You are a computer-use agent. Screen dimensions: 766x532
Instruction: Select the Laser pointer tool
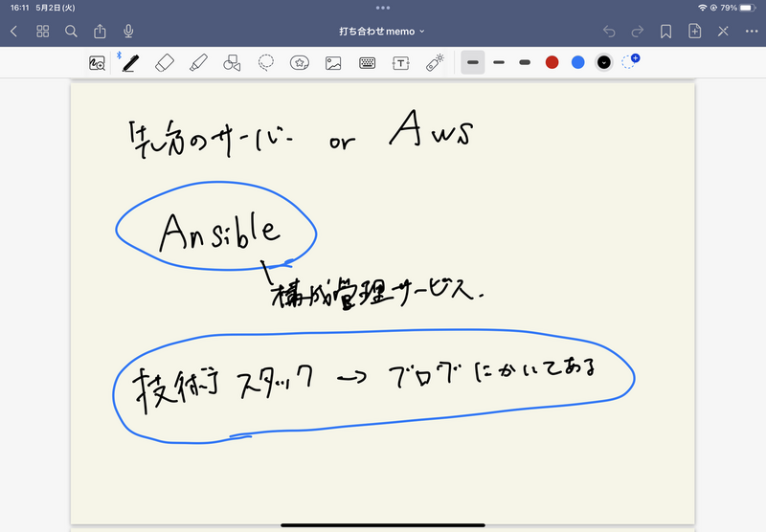(x=435, y=63)
